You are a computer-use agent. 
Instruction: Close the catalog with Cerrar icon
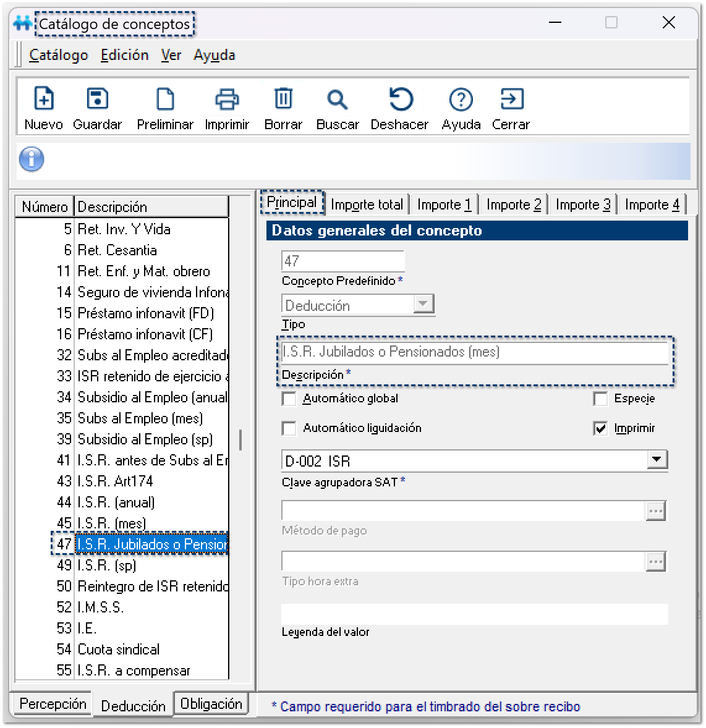coord(511,100)
